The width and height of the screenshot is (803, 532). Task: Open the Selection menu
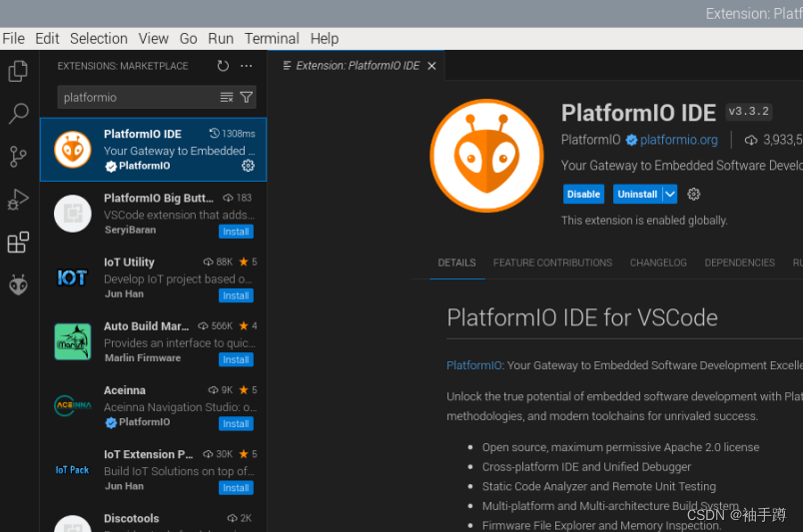[99, 38]
